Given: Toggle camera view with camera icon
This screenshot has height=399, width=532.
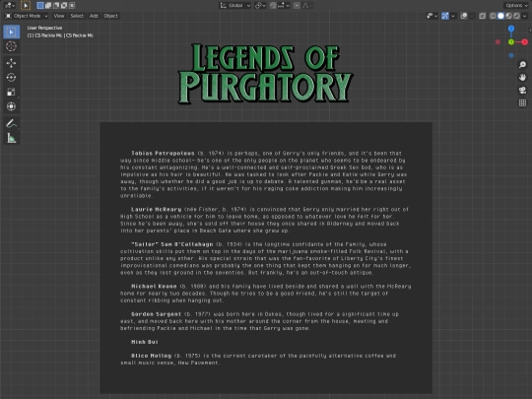Looking at the screenshot, I should click(x=522, y=90).
